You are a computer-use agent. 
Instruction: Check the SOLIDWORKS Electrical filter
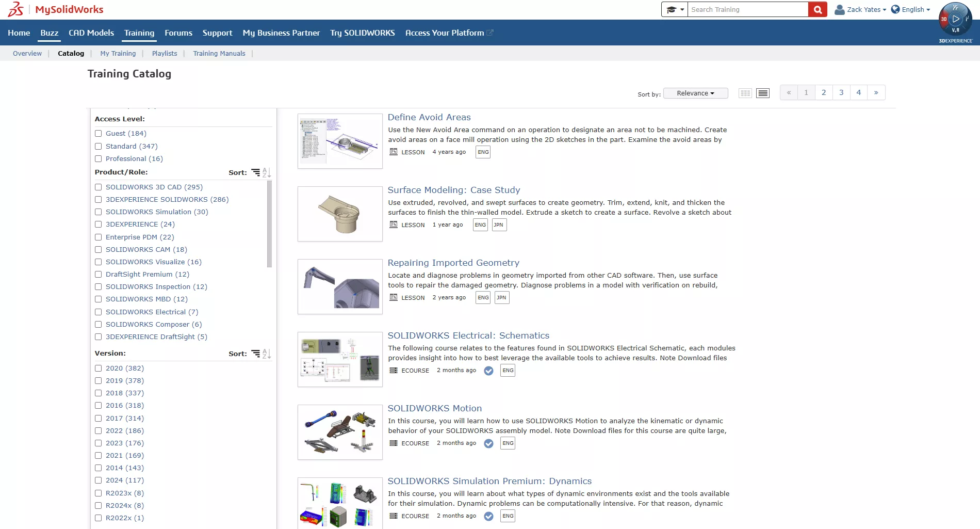click(98, 312)
